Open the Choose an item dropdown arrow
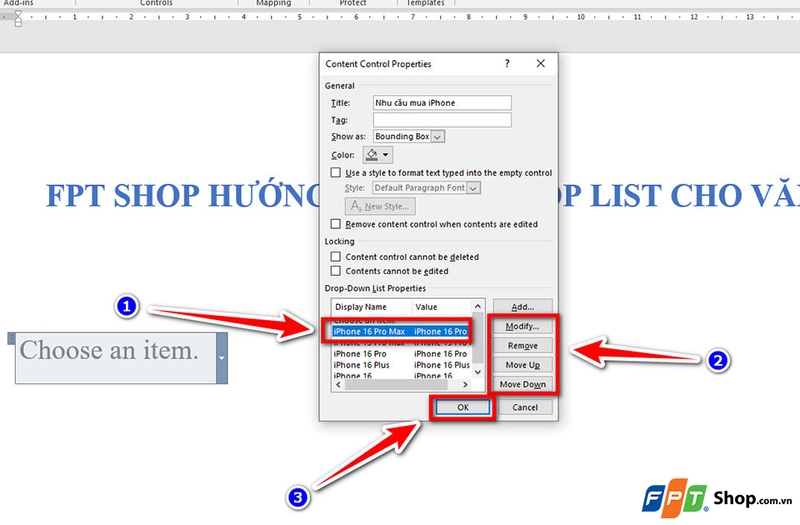This screenshot has width=800, height=525. pos(222,358)
